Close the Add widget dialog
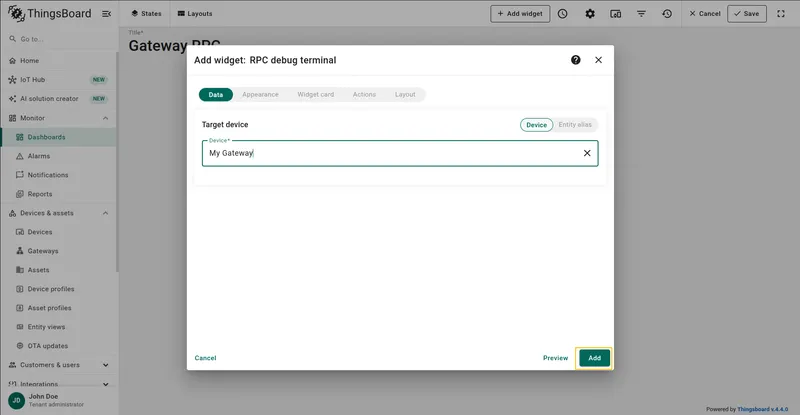Screen dimensions: 800x415 coord(598,60)
